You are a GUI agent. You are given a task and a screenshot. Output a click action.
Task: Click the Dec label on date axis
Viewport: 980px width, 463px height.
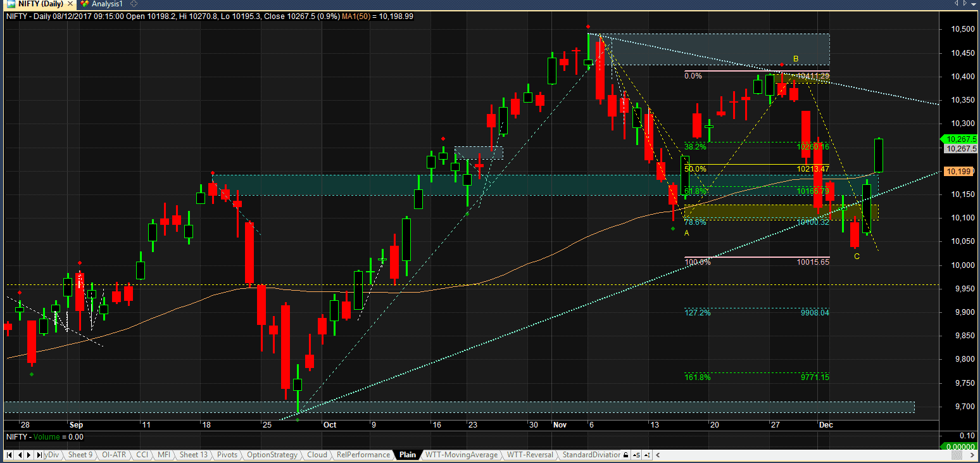825,425
